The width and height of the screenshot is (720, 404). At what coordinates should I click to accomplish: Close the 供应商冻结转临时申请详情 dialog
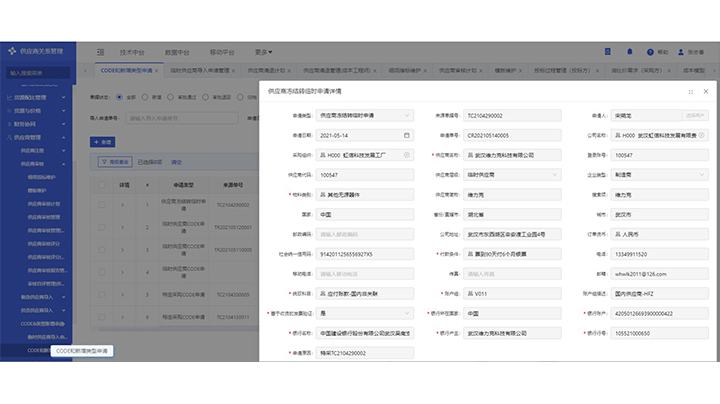pyautogui.click(x=705, y=91)
